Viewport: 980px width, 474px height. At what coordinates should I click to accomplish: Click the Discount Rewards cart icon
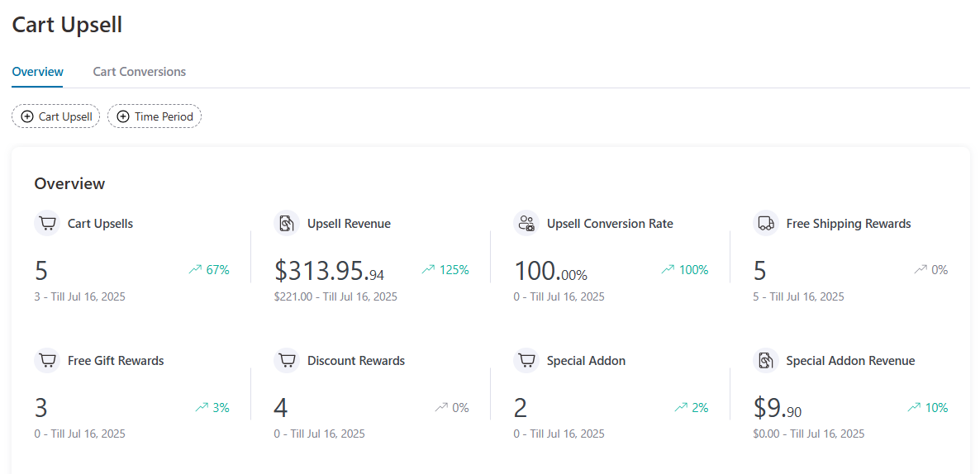(286, 360)
